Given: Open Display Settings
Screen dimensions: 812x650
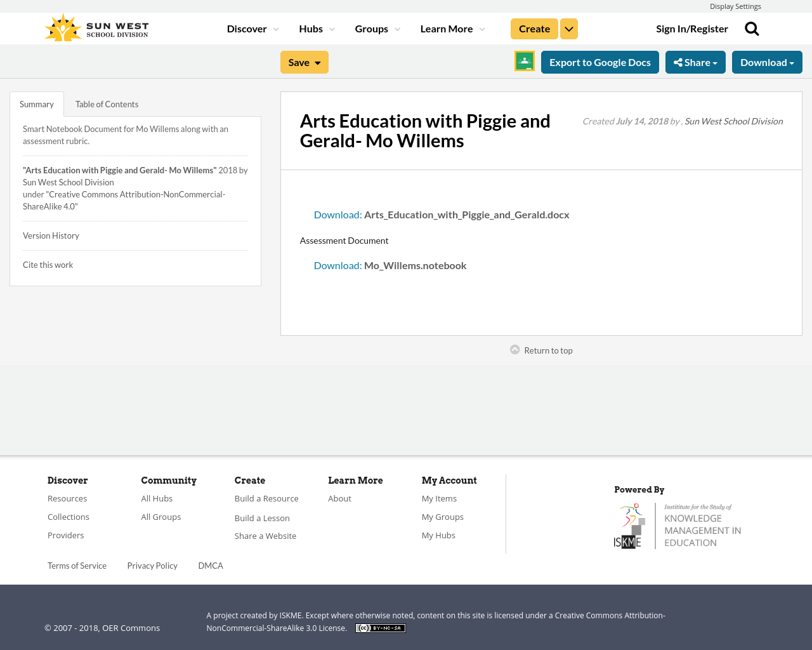Looking at the screenshot, I should (x=735, y=6).
